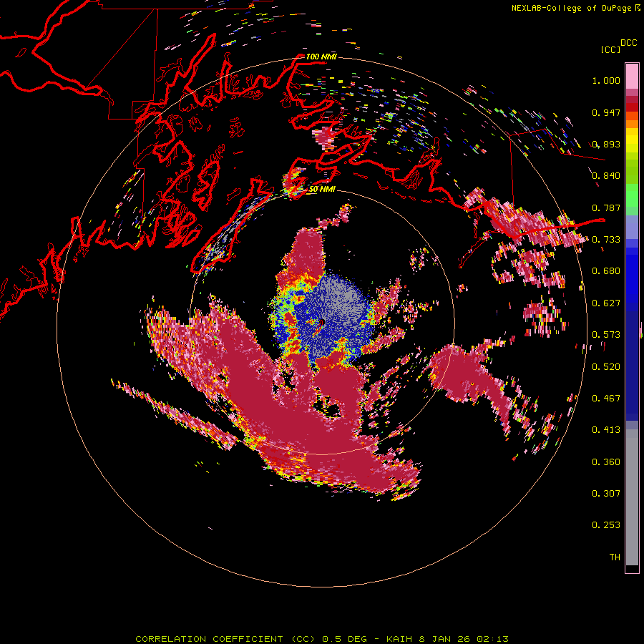Click the 0.627 scale value
This screenshot has height=644, width=644.
point(606,303)
